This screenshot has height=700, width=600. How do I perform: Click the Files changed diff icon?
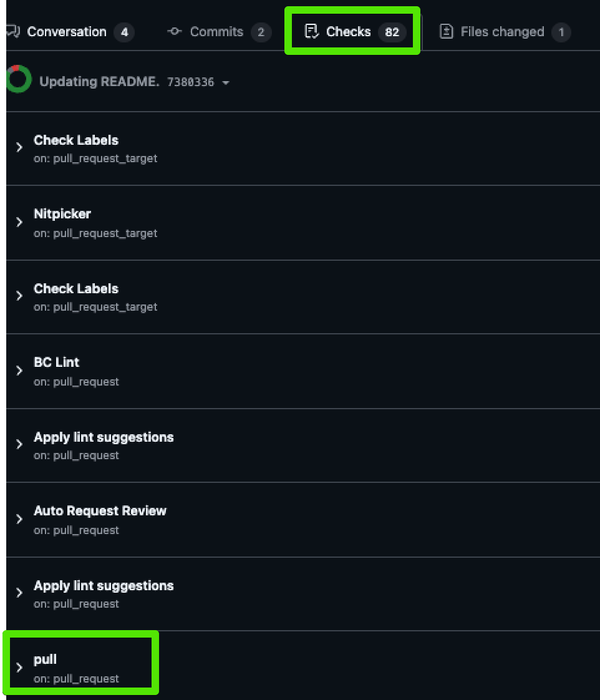[x=447, y=31]
